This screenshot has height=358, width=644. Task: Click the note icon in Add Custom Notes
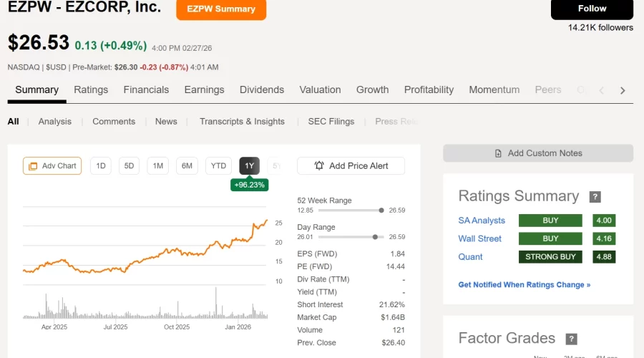[498, 153]
